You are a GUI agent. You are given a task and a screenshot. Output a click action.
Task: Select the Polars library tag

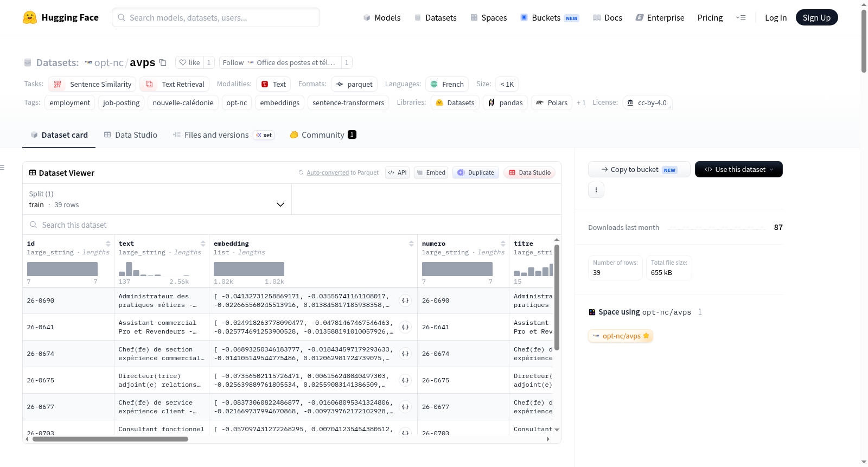[552, 103]
